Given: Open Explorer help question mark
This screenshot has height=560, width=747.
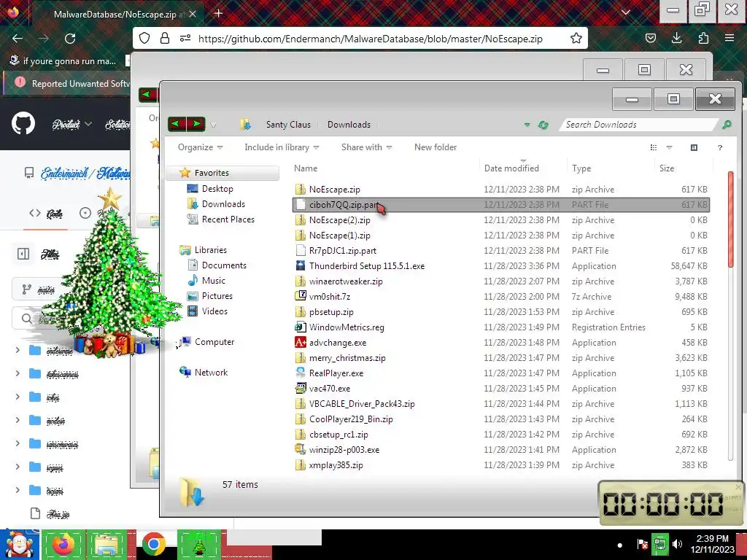Looking at the screenshot, I should click(x=720, y=147).
